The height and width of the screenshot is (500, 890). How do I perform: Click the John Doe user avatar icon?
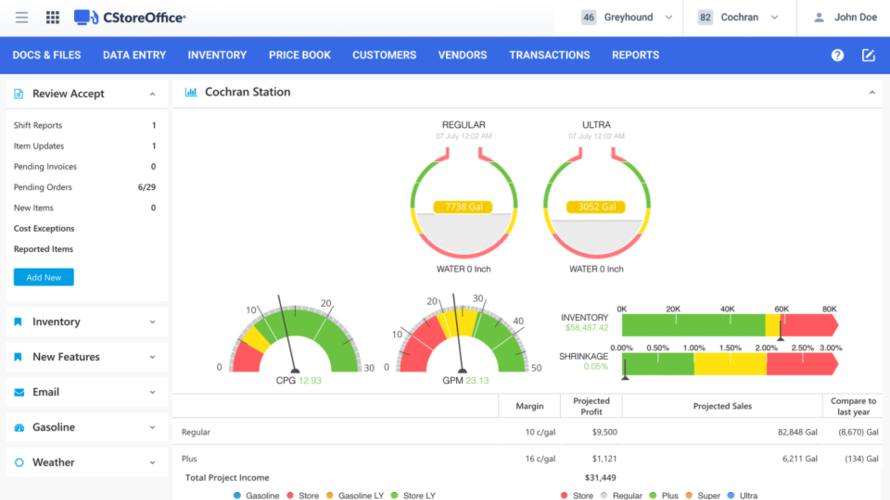[x=819, y=18]
